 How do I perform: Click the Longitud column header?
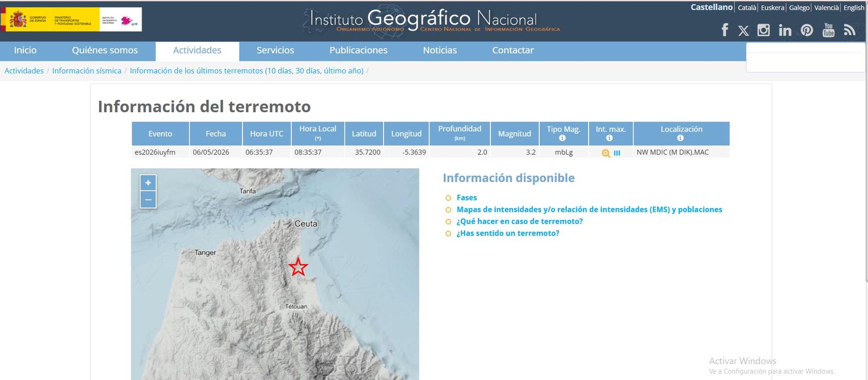pos(406,134)
